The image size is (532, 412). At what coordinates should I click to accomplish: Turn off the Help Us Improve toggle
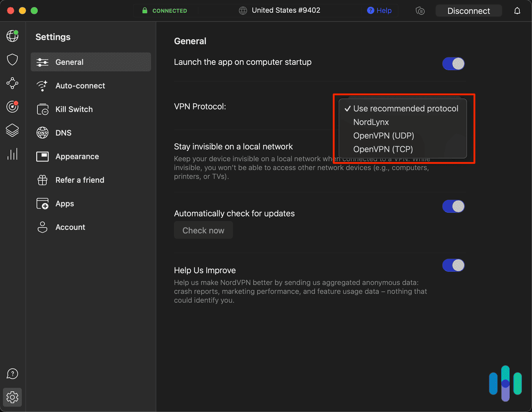pos(453,265)
